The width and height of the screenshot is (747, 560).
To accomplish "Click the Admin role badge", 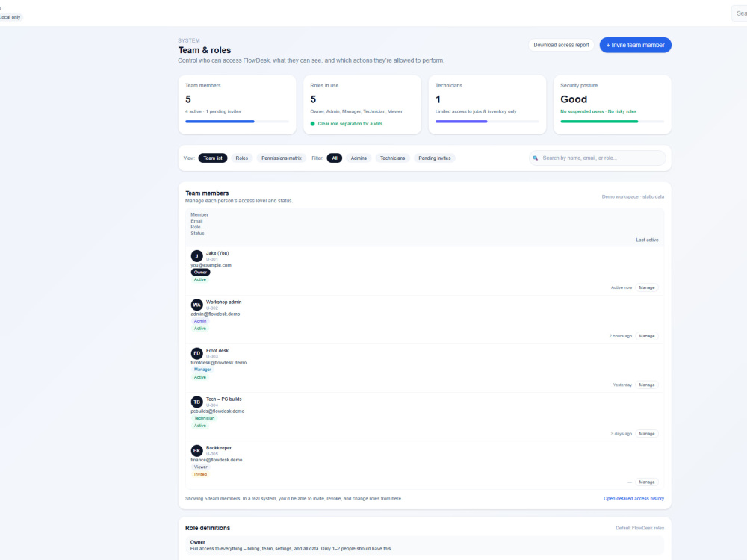I will (200, 321).
